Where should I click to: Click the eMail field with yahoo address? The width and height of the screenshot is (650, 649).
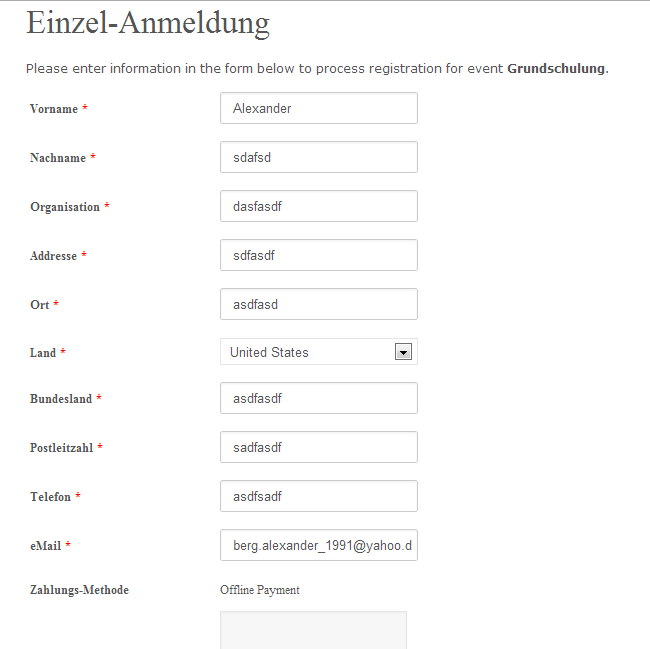319,545
